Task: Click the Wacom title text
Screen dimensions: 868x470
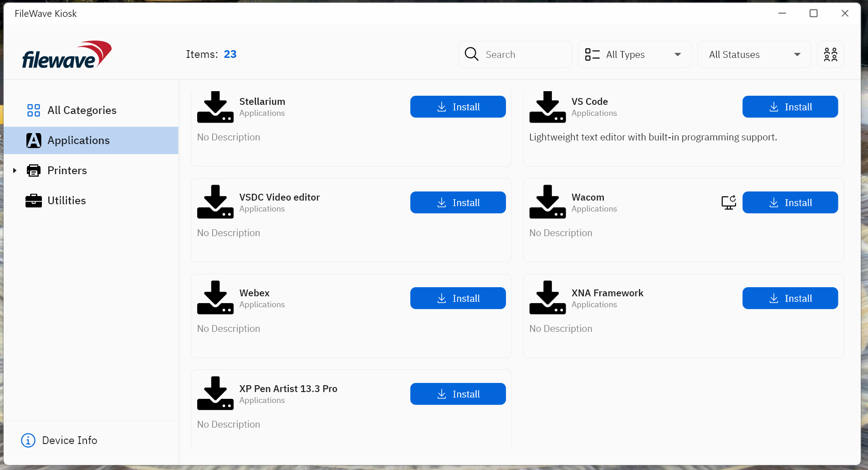Action: tap(588, 197)
